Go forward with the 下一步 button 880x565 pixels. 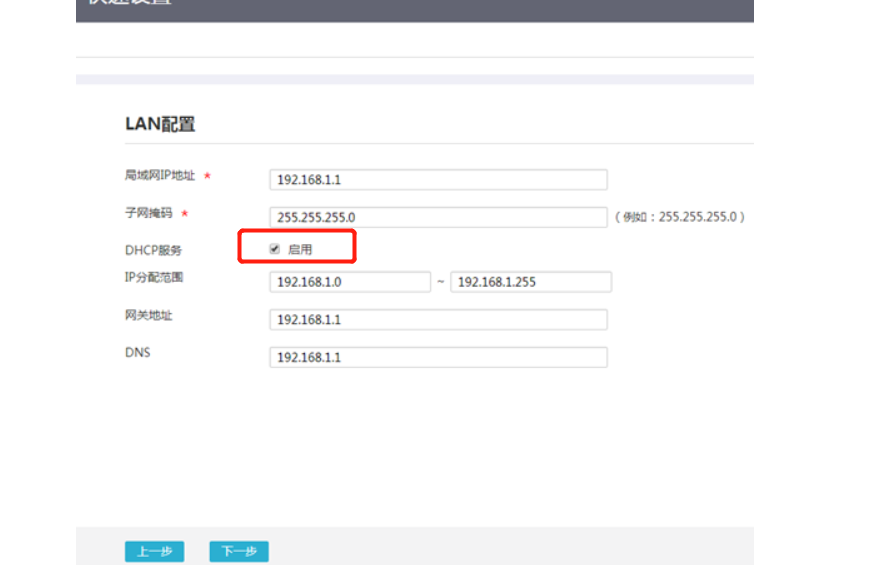tap(239, 551)
